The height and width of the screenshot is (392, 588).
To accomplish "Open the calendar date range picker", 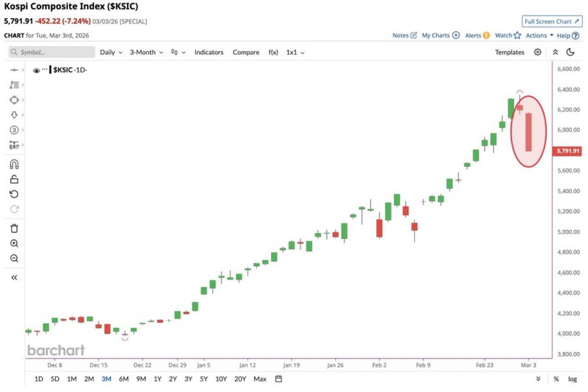I will pyautogui.click(x=278, y=379).
